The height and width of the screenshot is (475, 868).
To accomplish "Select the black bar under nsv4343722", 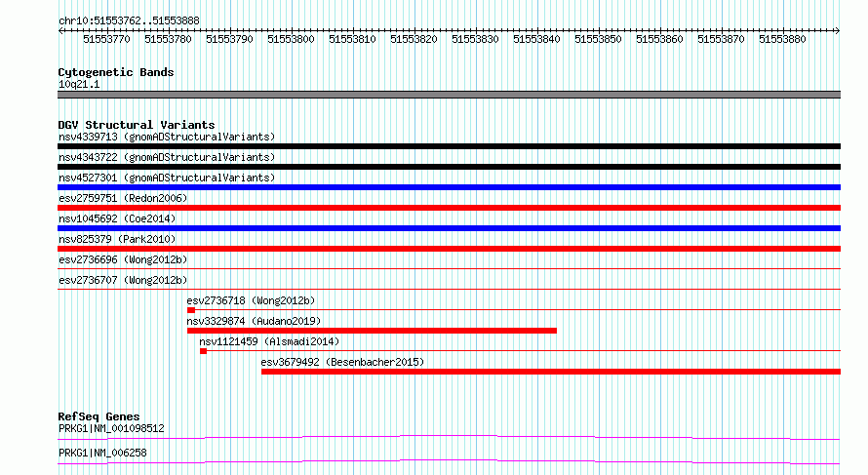I will tap(449, 167).
